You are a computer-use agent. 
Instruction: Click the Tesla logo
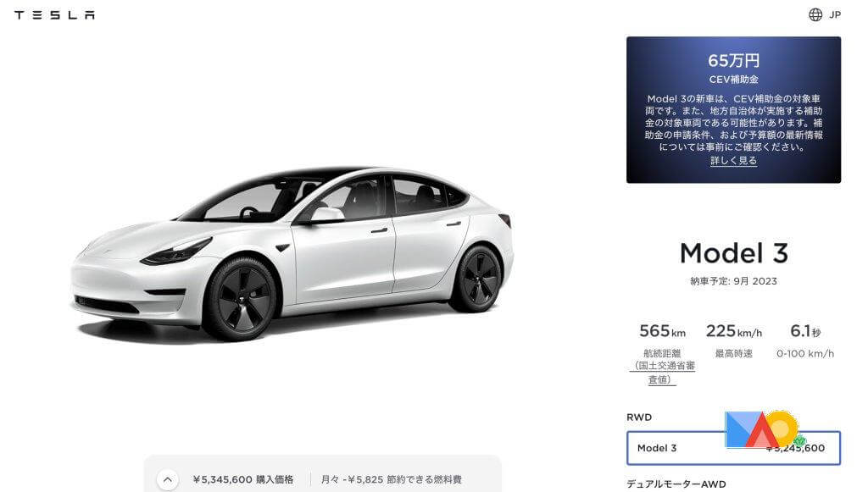click(x=54, y=15)
